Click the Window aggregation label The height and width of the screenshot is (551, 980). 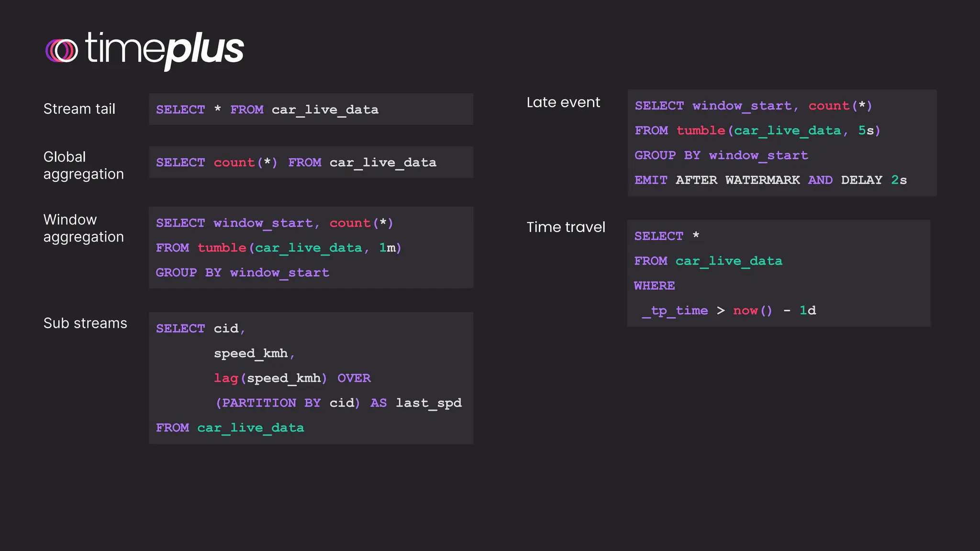click(83, 228)
